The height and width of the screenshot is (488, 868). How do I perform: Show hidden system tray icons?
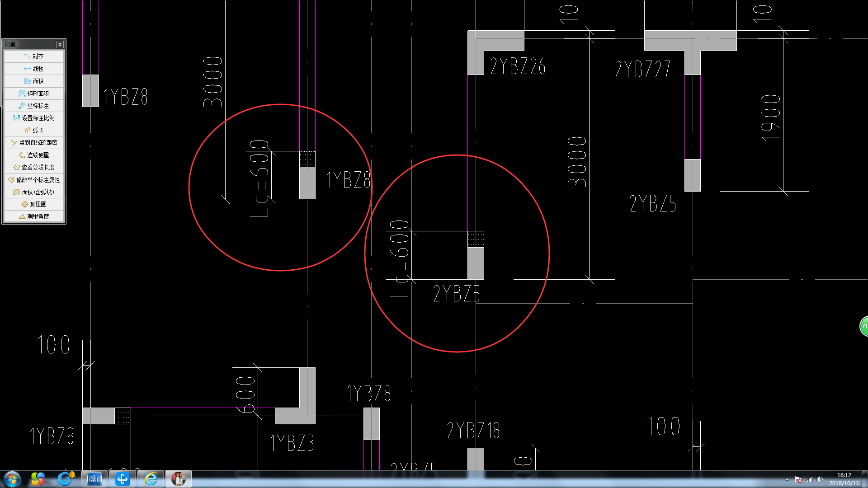(x=787, y=479)
